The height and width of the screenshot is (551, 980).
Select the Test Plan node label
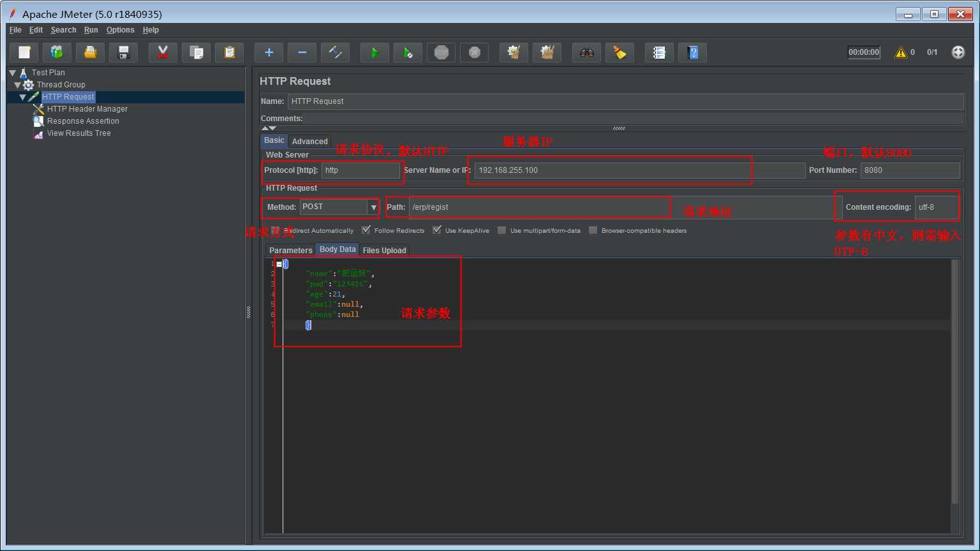tap(48, 73)
